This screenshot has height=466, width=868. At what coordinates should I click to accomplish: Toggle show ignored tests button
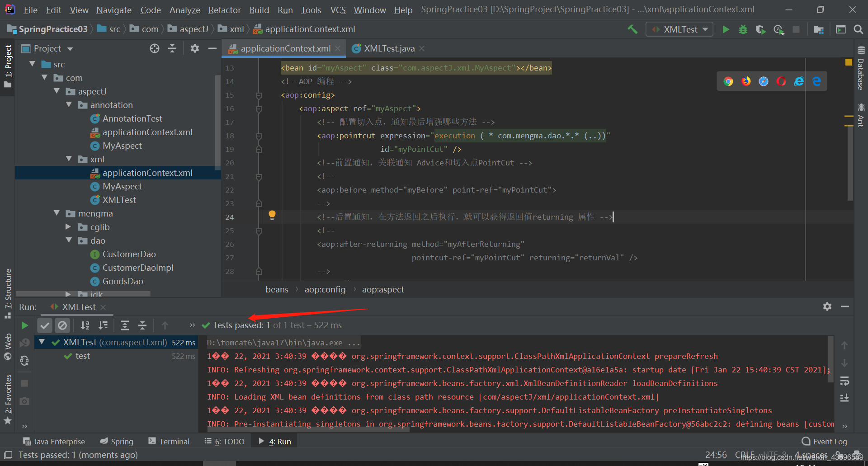62,325
